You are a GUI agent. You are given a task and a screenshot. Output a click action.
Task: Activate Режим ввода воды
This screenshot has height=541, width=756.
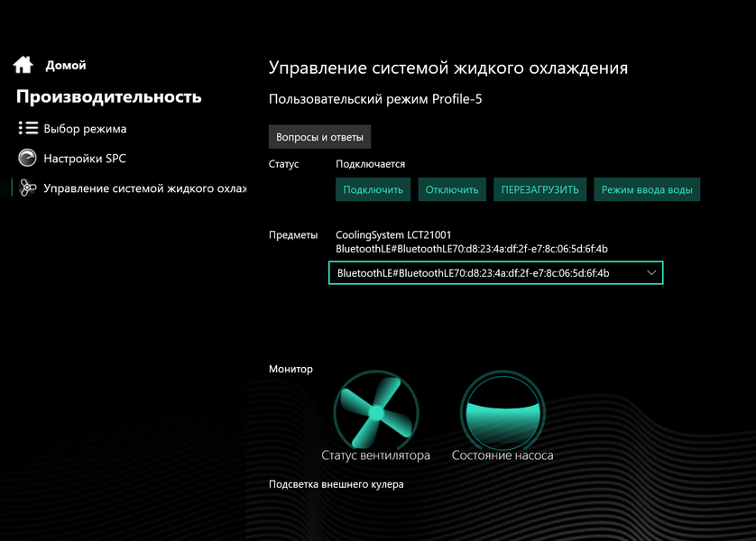pyautogui.click(x=647, y=189)
